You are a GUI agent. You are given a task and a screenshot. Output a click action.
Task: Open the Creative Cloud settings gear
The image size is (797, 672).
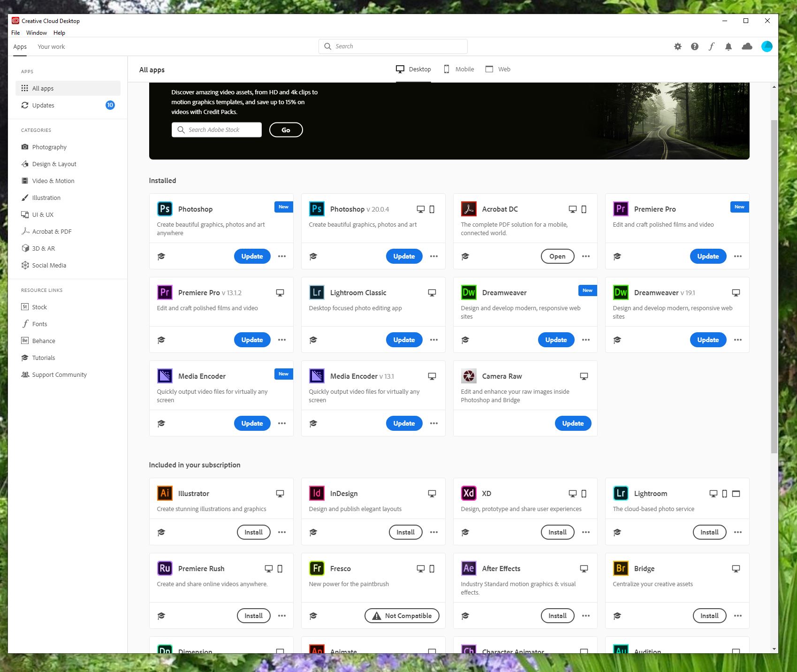pos(677,46)
